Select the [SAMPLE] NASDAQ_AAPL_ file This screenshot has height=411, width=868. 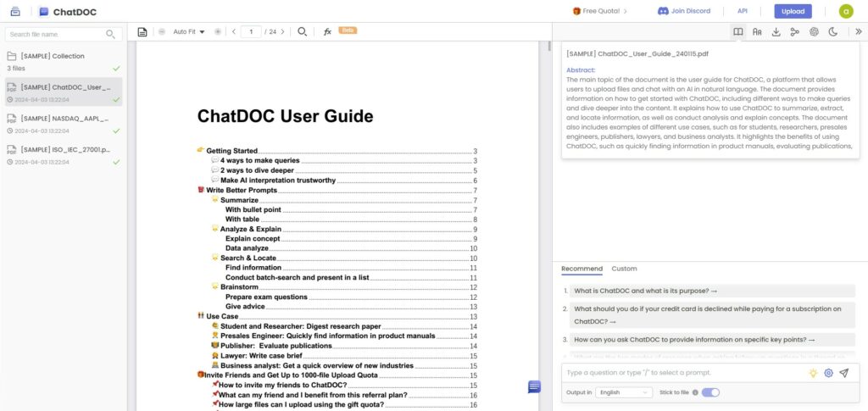64,124
